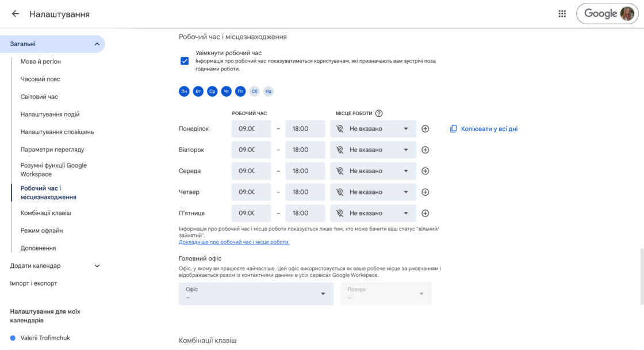The width and height of the screenshot is (644, 350).
Task: Uncheck Увімкнути робочий час checkbox
Action: click(185, 61)
